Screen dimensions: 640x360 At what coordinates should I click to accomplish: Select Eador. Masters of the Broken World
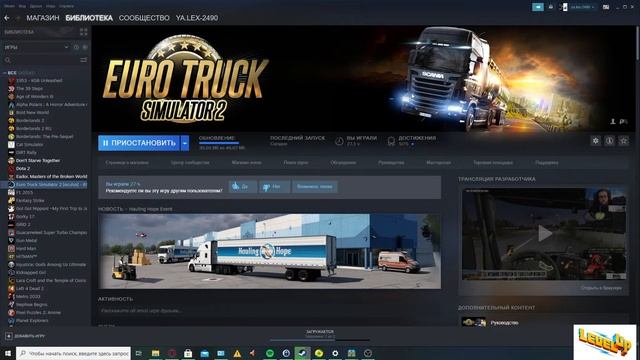point(51,176)
